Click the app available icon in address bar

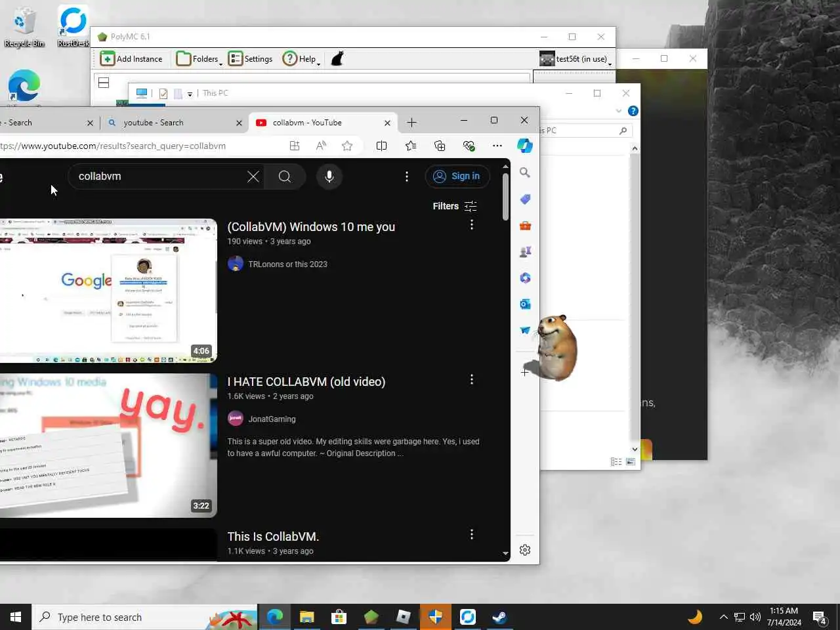[x=295, y=146]
